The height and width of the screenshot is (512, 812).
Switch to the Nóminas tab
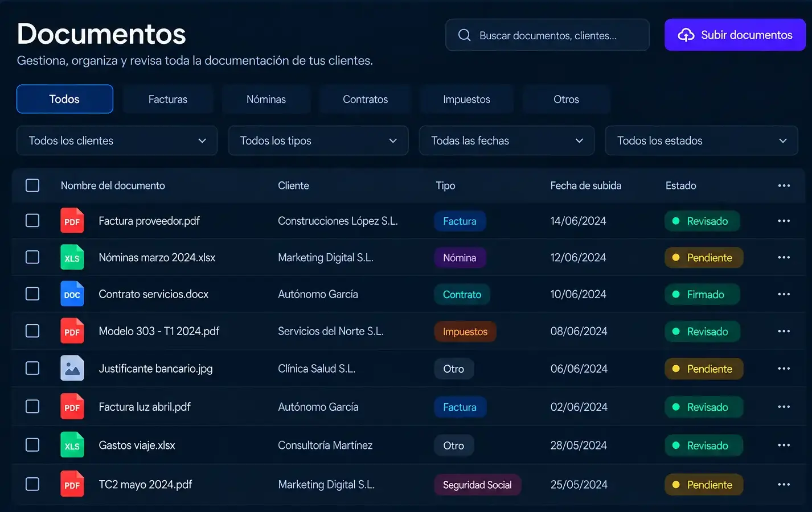pyautogui.click(x=266, y=99)
